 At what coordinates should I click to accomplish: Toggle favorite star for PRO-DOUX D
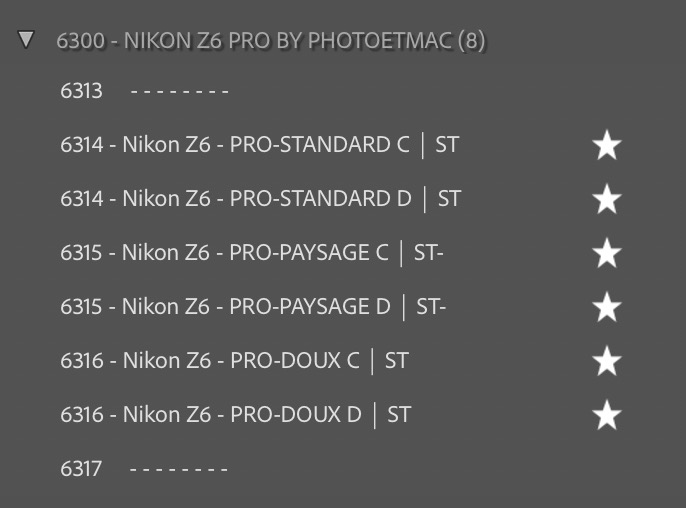607,416
